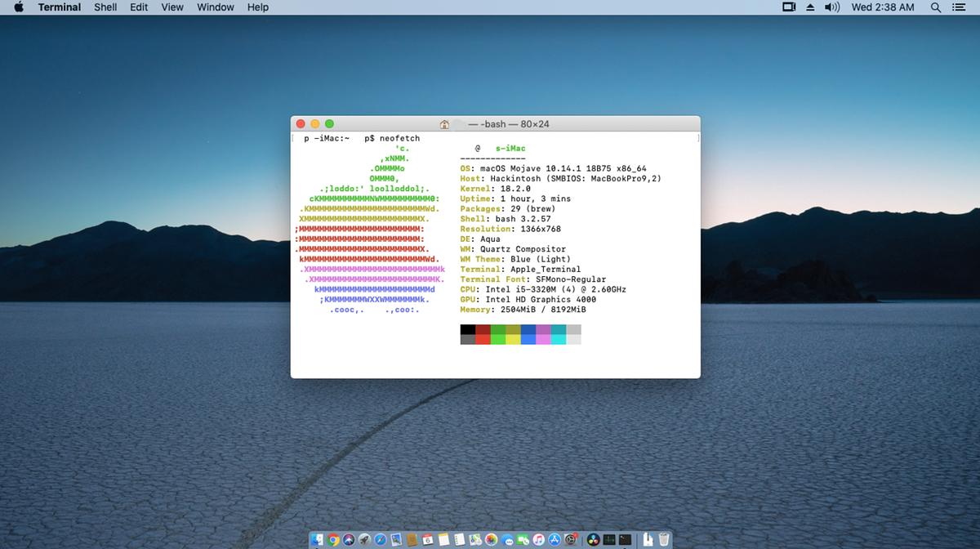Click the Packages '29 (brew)' value
This screenshot has height=549, width=980.
[531, 209]
